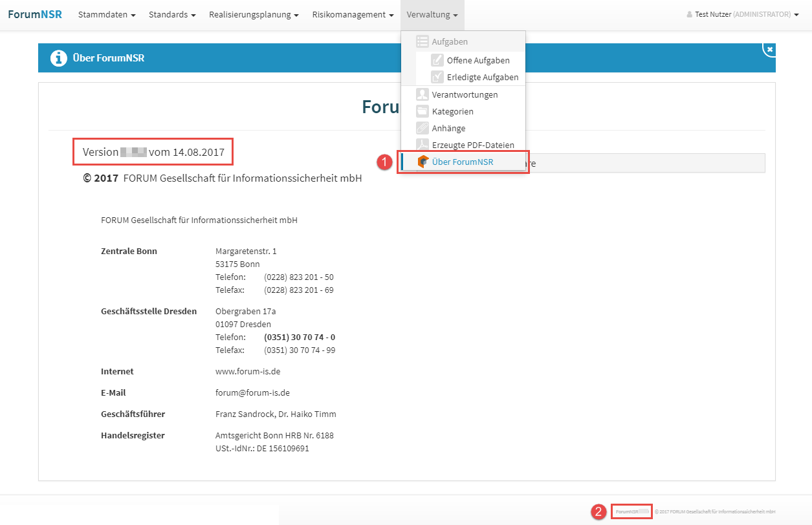Choose Erzeugte PDF-Dateien from the menu
812x525 pixels.
tap(473, 145)
